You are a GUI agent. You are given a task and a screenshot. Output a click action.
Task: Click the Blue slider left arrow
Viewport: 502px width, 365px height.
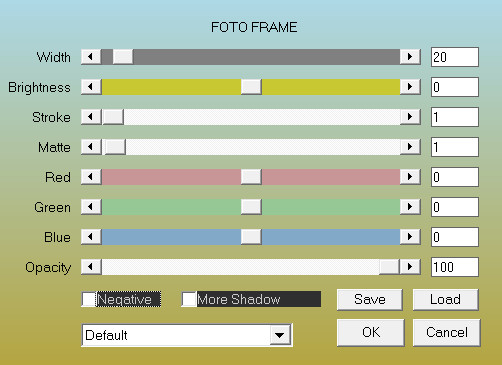click(x=91, y=237)
